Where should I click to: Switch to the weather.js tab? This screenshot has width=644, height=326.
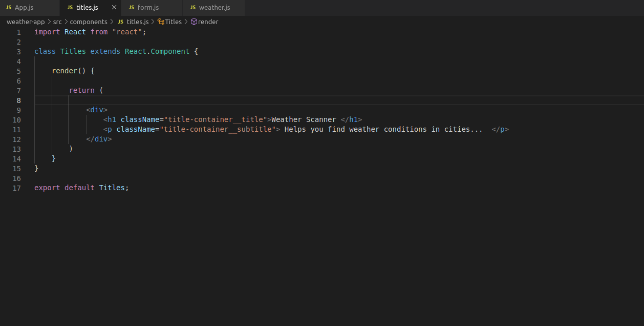point(214,8)
